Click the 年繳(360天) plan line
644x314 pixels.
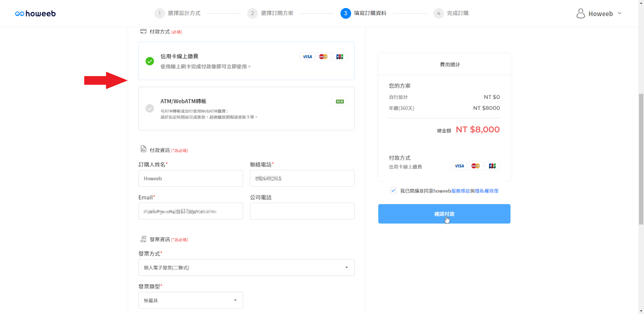coord(444,108)
